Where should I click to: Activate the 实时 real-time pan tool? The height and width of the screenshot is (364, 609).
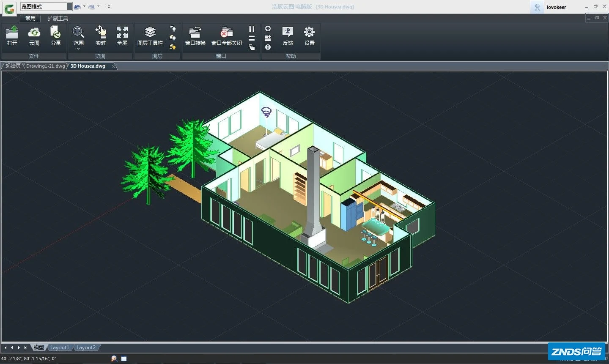(x=100, y=34)
